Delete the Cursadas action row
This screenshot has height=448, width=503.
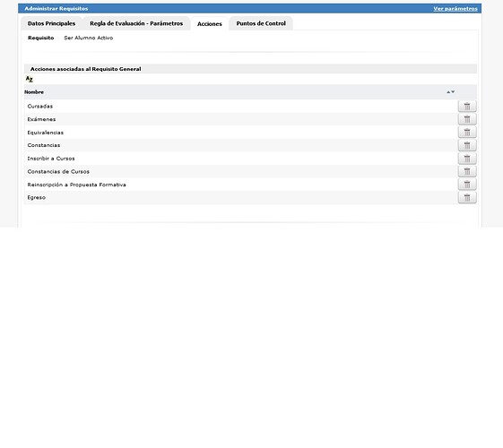pos(467,106)
